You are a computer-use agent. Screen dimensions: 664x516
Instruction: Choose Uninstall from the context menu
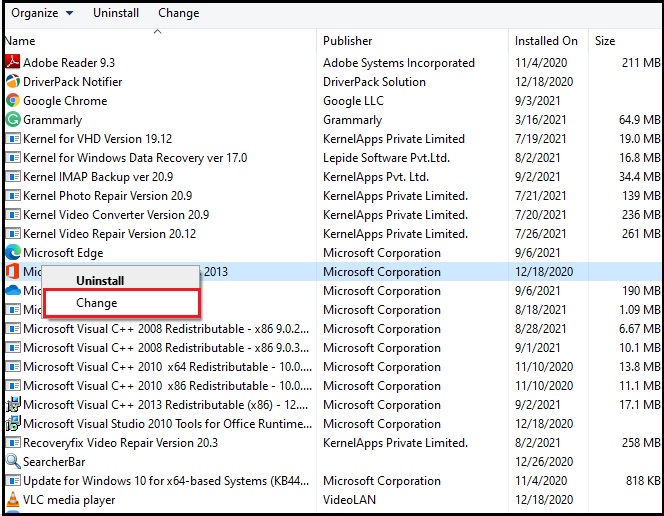[x=100, y=281]
